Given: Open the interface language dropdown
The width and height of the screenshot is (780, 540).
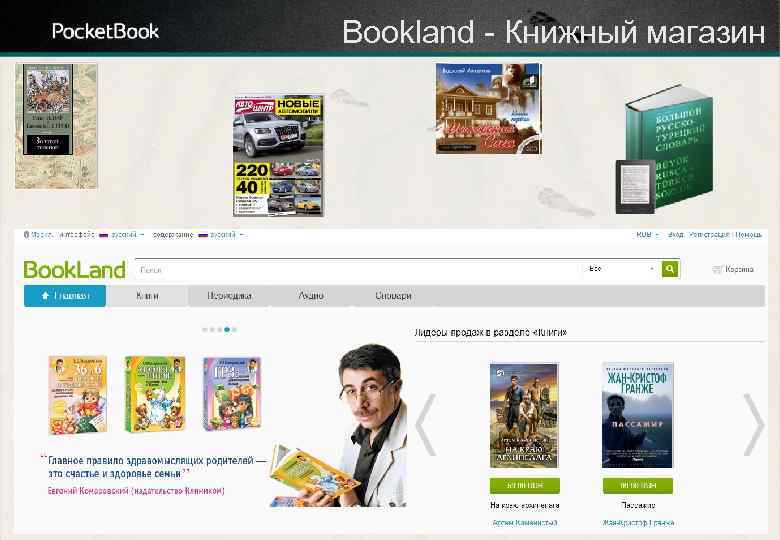Looking at the screenshot, I should pos(122,235).
